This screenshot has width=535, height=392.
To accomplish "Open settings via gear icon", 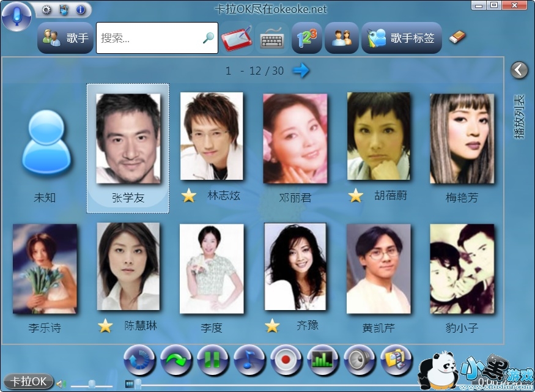I will point(46,10).
